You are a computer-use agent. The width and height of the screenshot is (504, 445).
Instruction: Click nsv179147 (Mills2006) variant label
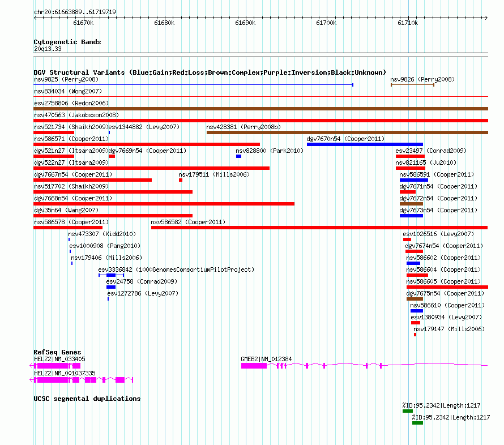449,329
